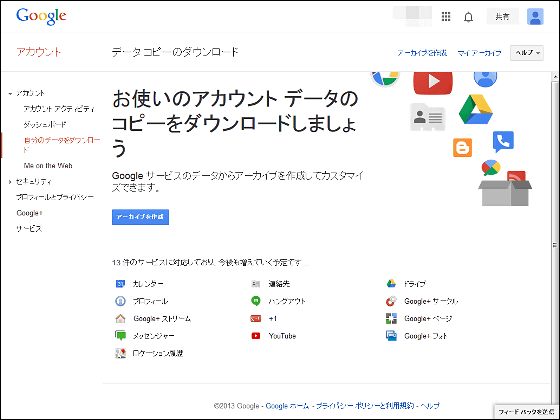560x420 pixels.
Task: Click the ハングアウト green icon
Action: [x=256, y=301]
